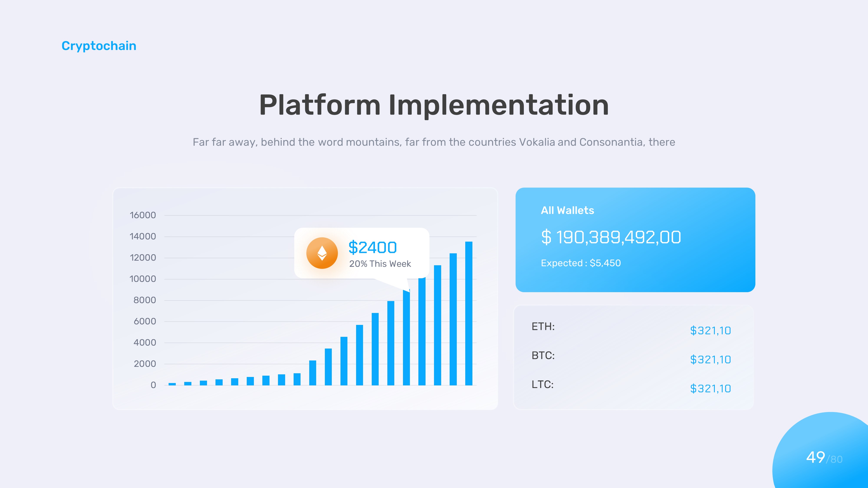Click the orange Ethereum coin icon
868x488 pixels.
(x=322, y=253)
